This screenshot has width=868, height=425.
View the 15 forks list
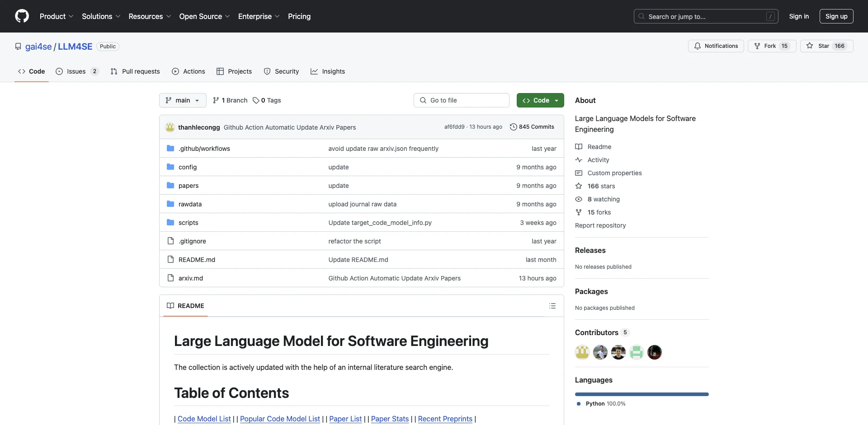click(x=593, y=212)
